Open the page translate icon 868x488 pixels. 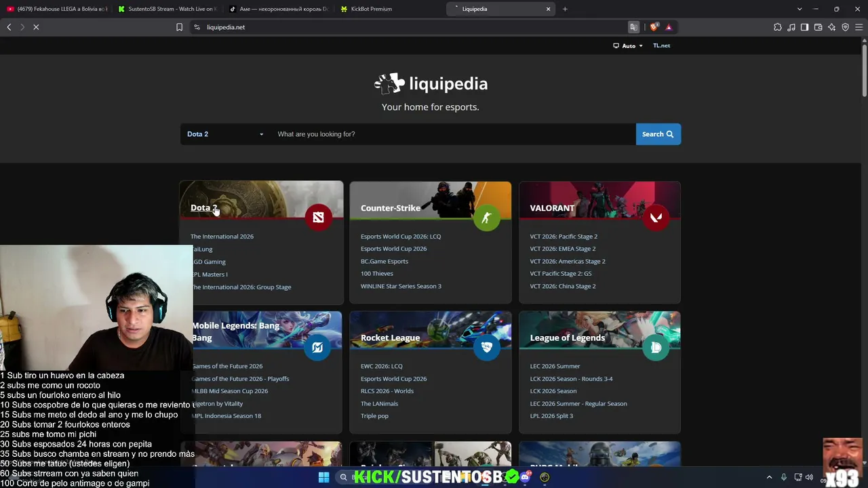click(633, 27)
